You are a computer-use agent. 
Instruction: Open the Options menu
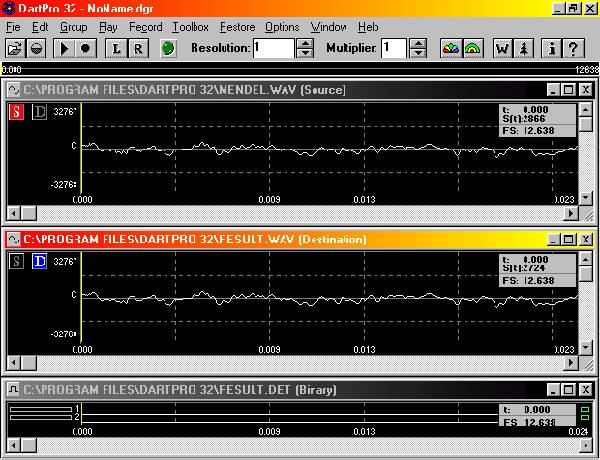coord(282,26)
